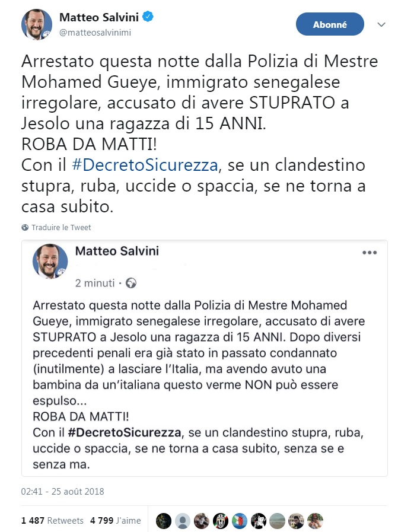Open the @matteosalvinimi handle
This screenshot has width=398, height=532.
pos(94,33)
